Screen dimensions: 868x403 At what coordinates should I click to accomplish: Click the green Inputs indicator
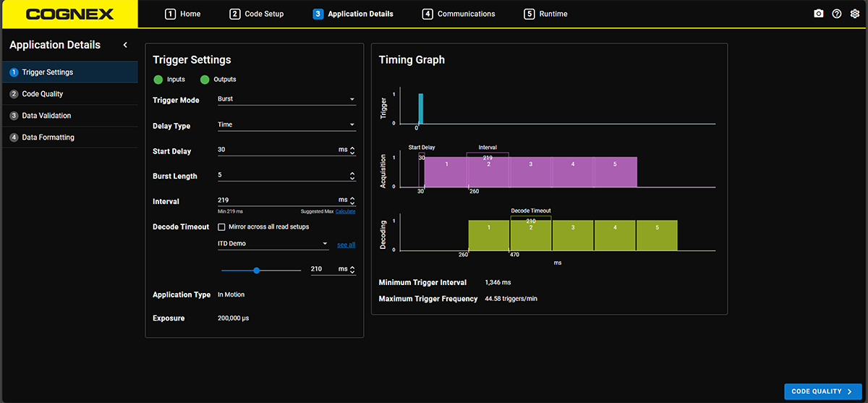(158, 80)
